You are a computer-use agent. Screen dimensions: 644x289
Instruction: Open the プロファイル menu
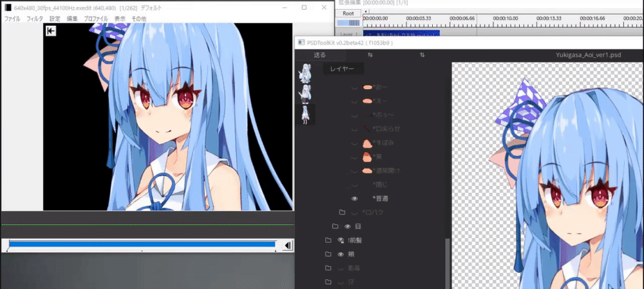click(96, 19)
